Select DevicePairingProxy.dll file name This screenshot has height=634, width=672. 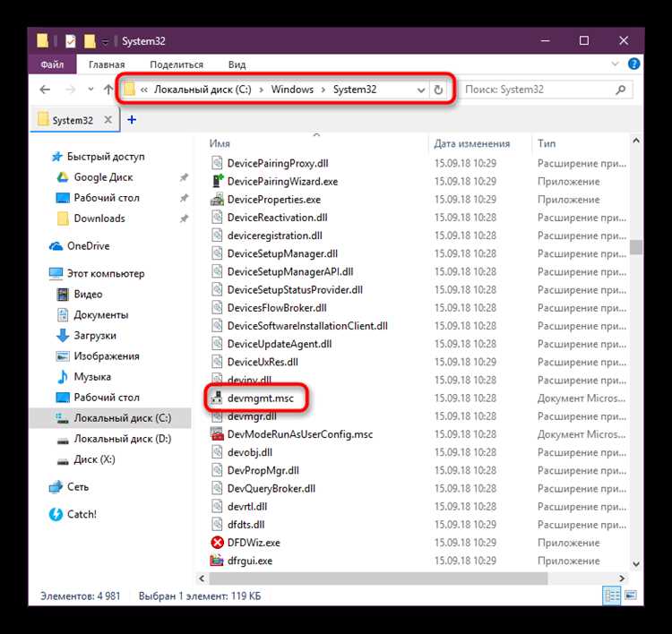click(x=278, y=164)
